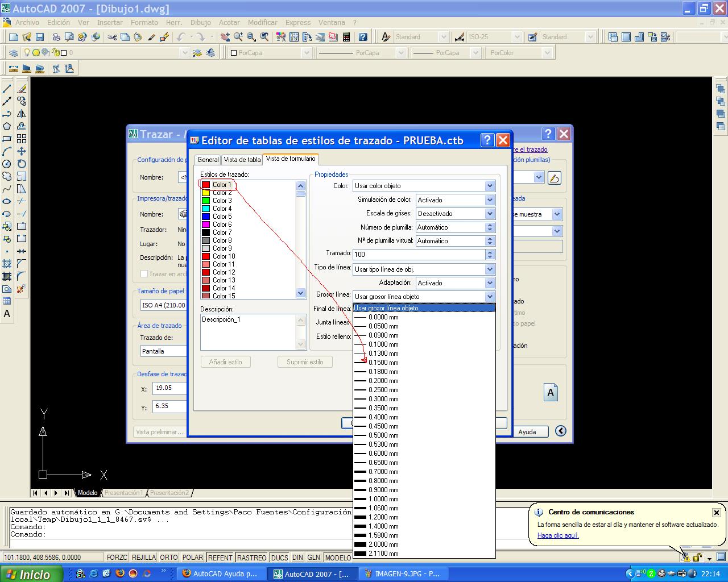728x582 pixels.
Task: Switch to the Presentación1 layout tab
Action: pyautogui.click(x=123, y=493)
